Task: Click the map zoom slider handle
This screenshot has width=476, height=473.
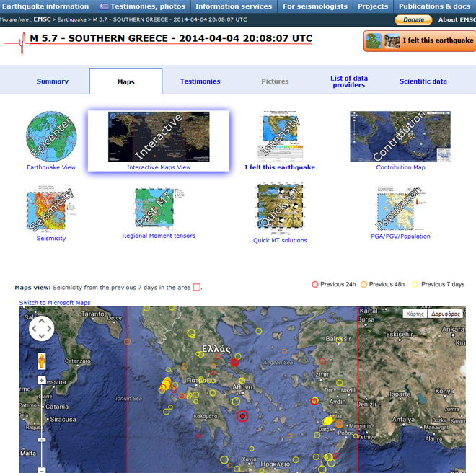Action: [x=42, y=440]
